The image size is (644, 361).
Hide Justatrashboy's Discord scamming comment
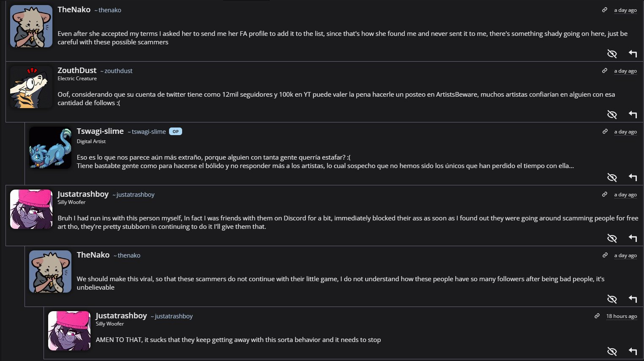point(612,238)
